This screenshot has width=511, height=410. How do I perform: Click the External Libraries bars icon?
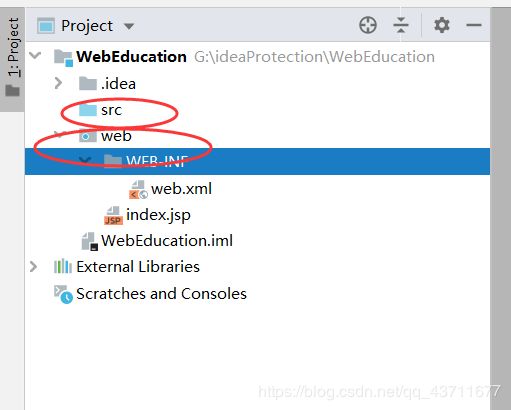[x=63, y=267]
